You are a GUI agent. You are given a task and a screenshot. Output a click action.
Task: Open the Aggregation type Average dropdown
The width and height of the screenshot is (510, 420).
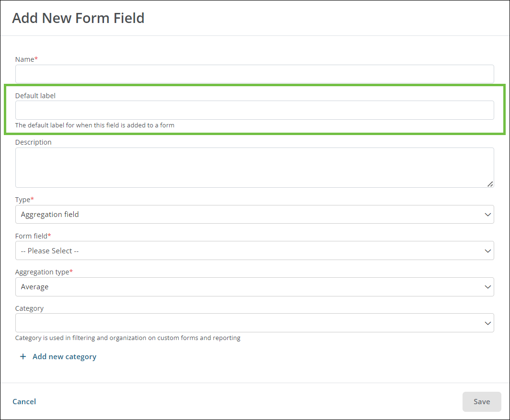(255, 287)
